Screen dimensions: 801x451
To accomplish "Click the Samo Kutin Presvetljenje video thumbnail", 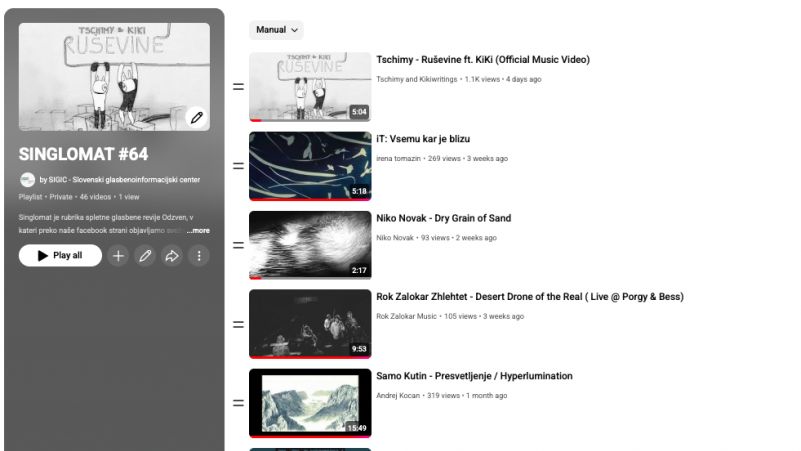I will click(309, 403).
